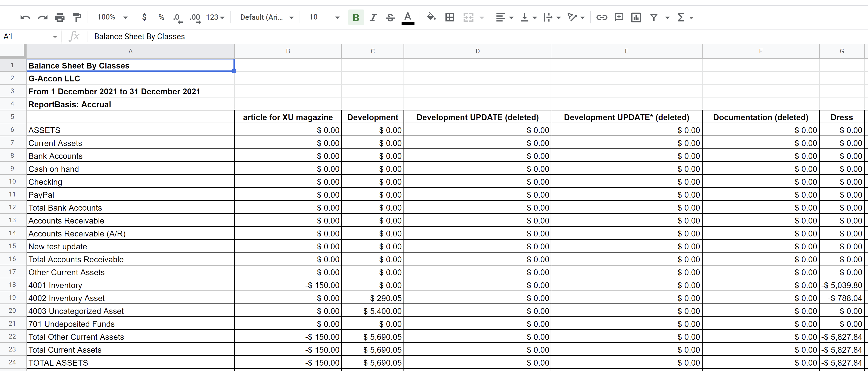The width and height of the screenshot is (868, 371).
Task: Insert a link
Action: (x=601, y=17)
